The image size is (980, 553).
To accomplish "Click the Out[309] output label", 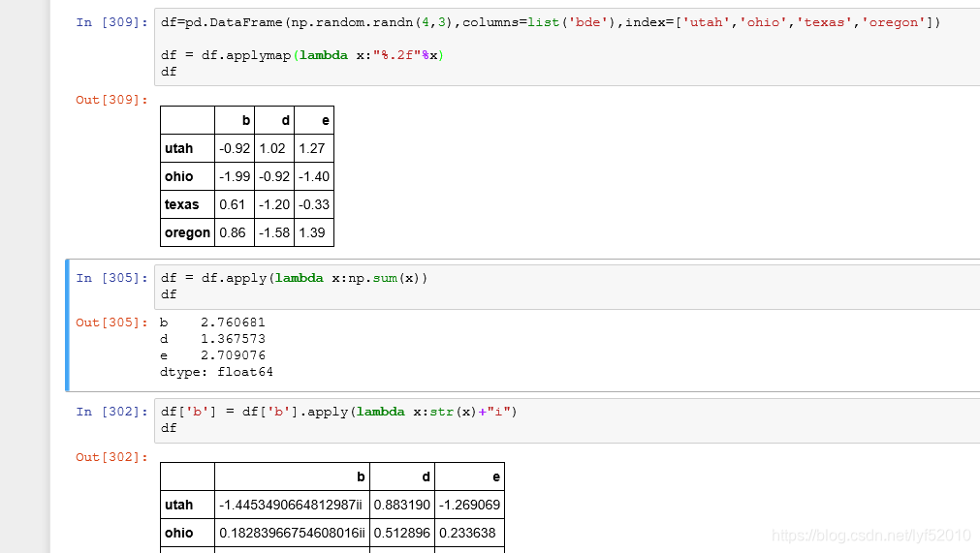I will 111,100.
